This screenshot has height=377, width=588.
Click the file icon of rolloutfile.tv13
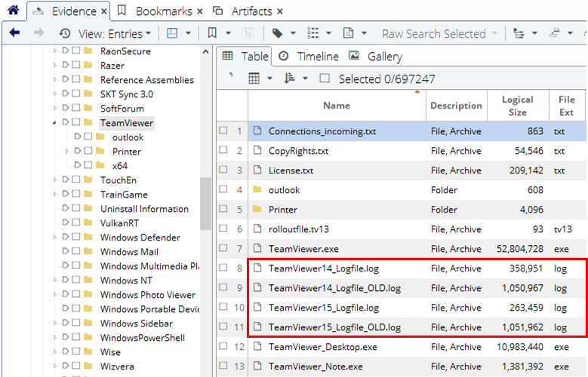[257, 228]
